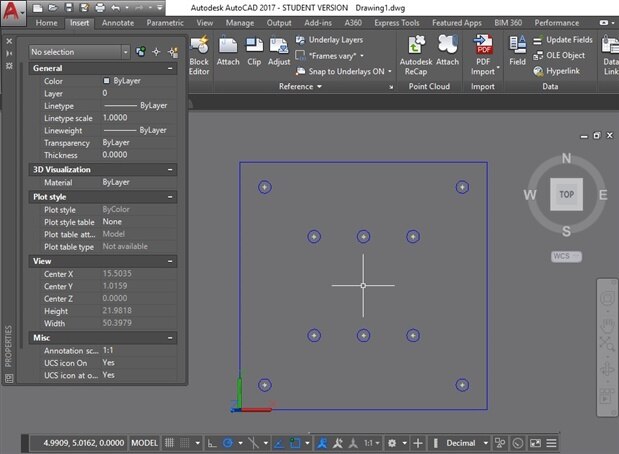Toggle MODEL space button in status bar
619x454 pixels.
click(x=145, y=442)
